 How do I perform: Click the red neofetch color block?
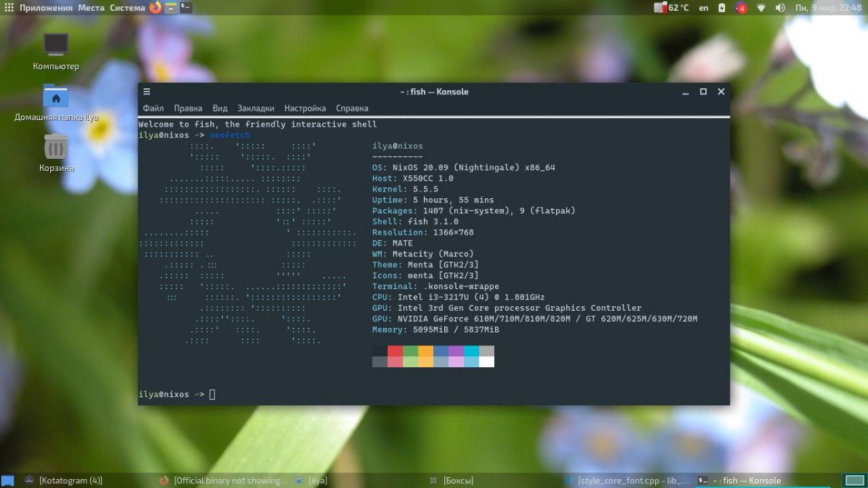pyautogui.click(x=395, y=351)
